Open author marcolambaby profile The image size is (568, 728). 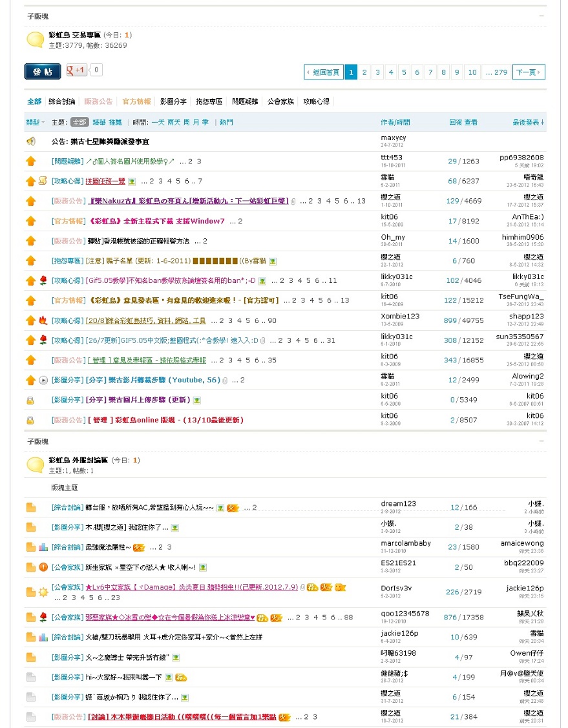coord(406,543)
